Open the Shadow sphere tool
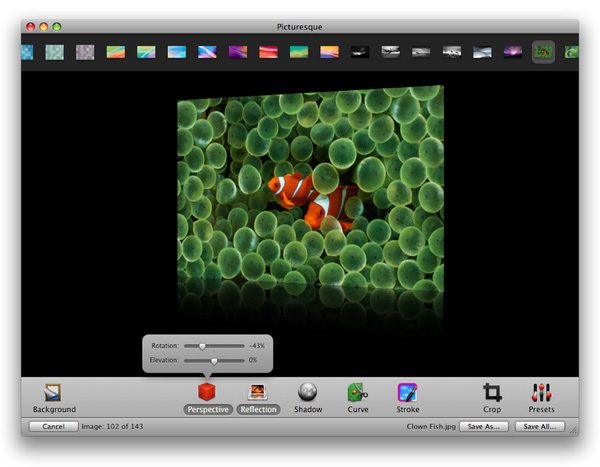 pos(307,392)
